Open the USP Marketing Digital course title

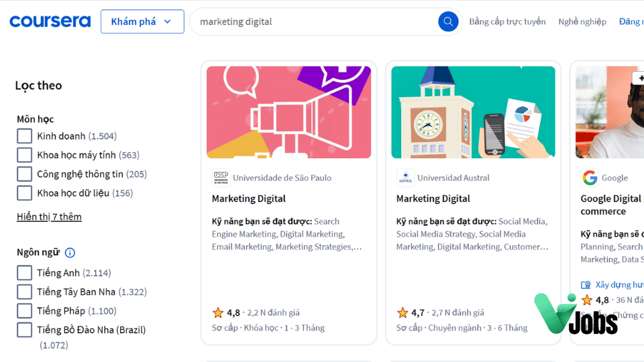[248, 198]
